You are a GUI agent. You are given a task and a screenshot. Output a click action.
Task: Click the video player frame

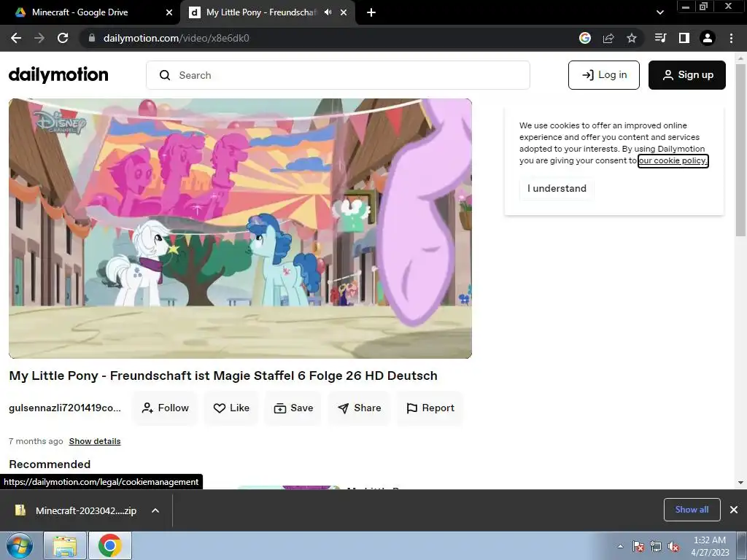click(240, 228)
